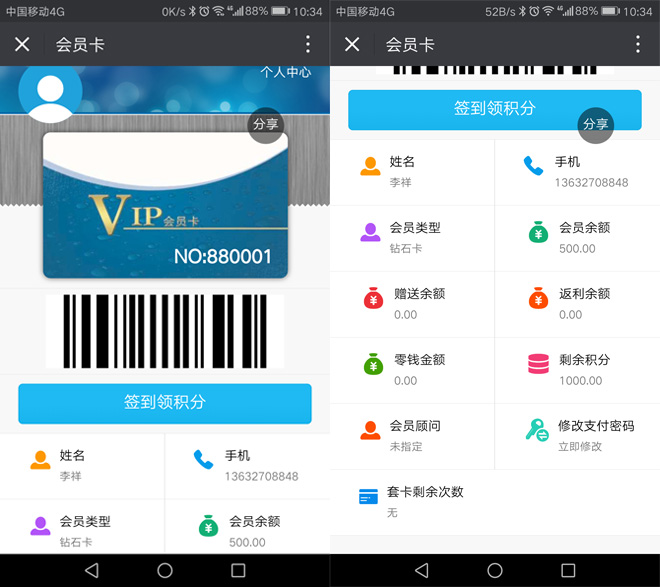Tap Android back button on right screen
The height and width of the screenshot is (587, 660).
click(422, 571)
